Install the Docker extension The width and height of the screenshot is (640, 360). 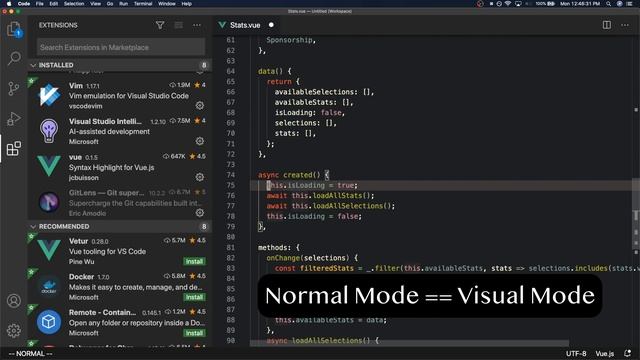[x=194, y=297]
